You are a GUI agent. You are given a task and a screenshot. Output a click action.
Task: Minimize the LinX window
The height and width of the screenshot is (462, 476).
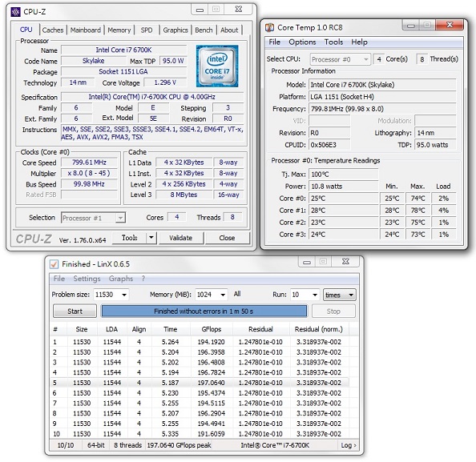click(x=307, y=262)
